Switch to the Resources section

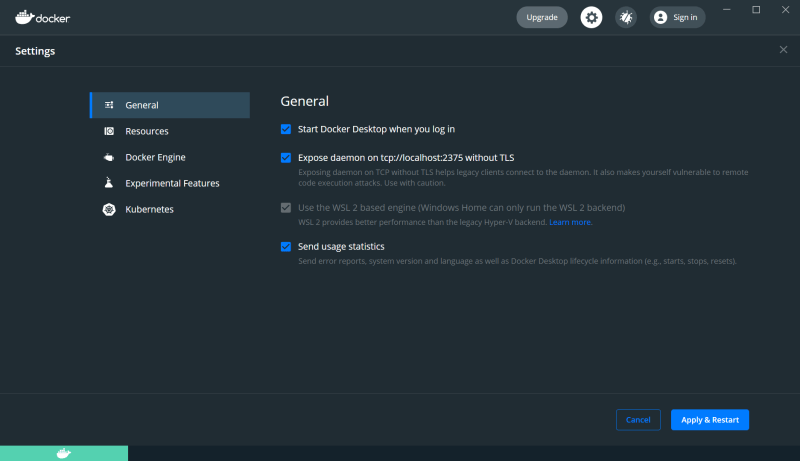click(170, 131)
